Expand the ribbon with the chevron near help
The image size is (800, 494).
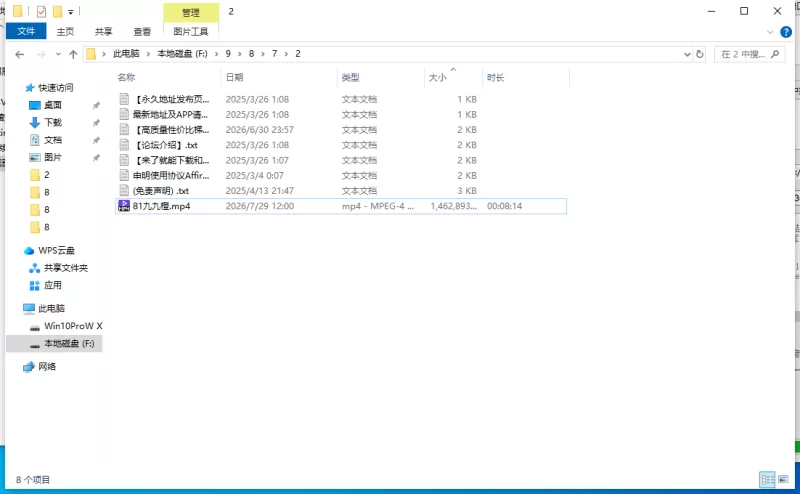click(769, 32)
